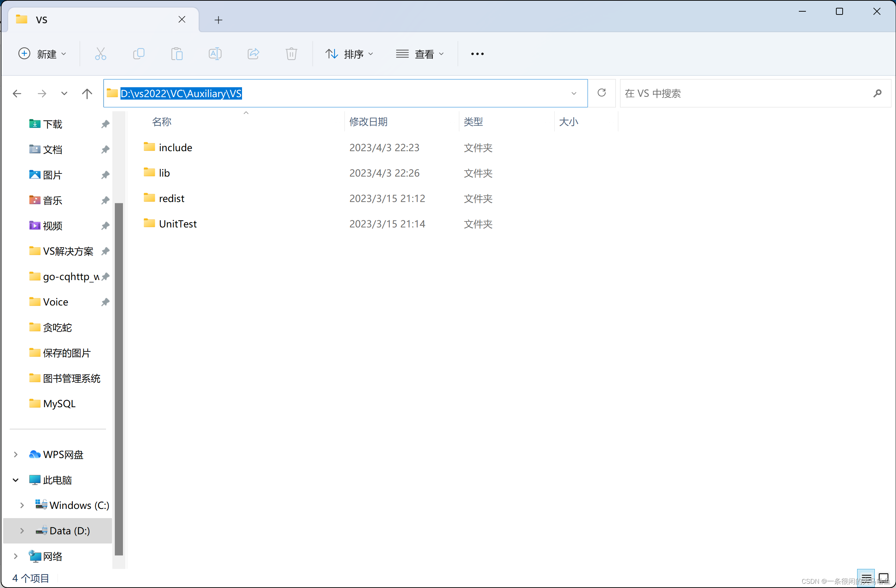Refresh the current folder view

602,93
